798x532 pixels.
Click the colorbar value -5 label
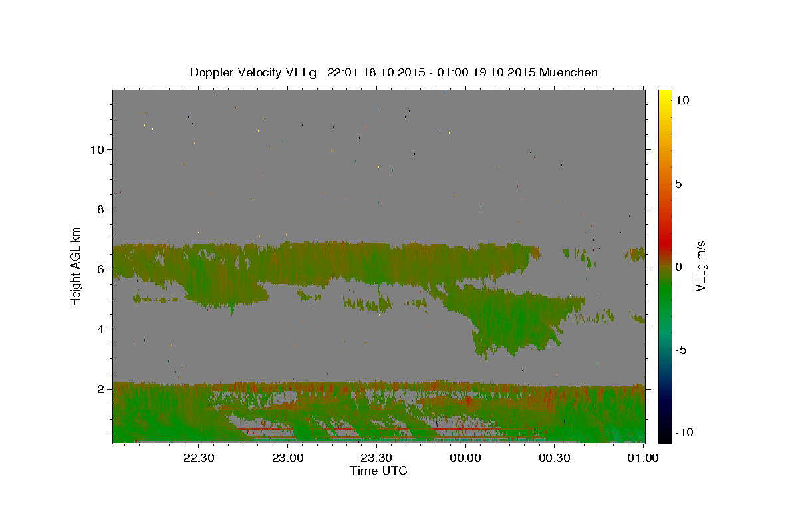click(680, 350)
